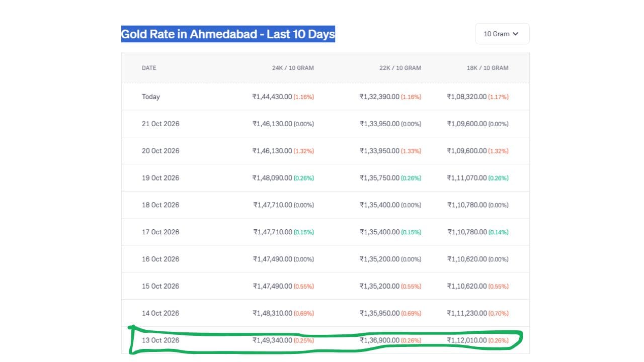This screenshot has width=644, height=362.
Task: Click 24K price in 21 Oct 2026 row
Action: point(272,124)
